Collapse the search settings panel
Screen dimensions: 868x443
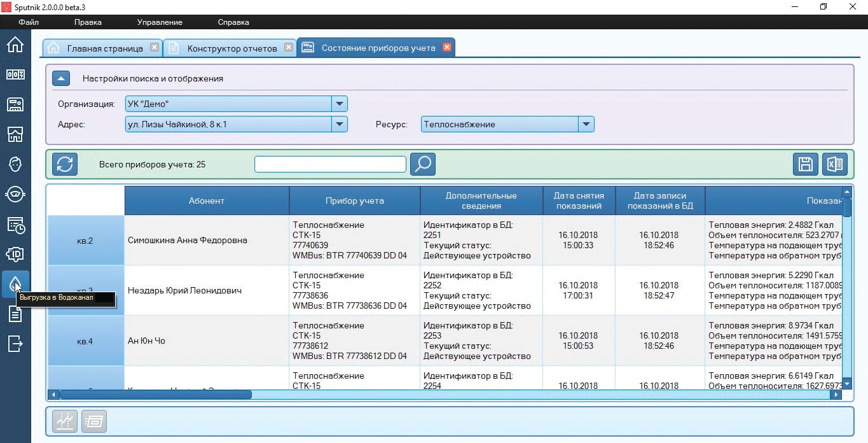tap(60, 79)
